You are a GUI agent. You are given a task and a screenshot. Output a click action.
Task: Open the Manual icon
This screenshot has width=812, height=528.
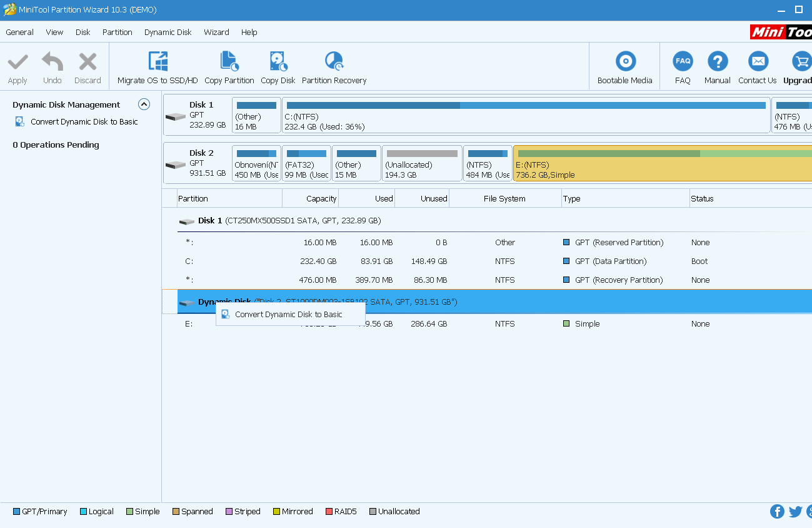pyautogui.click(x=717, y=61)
